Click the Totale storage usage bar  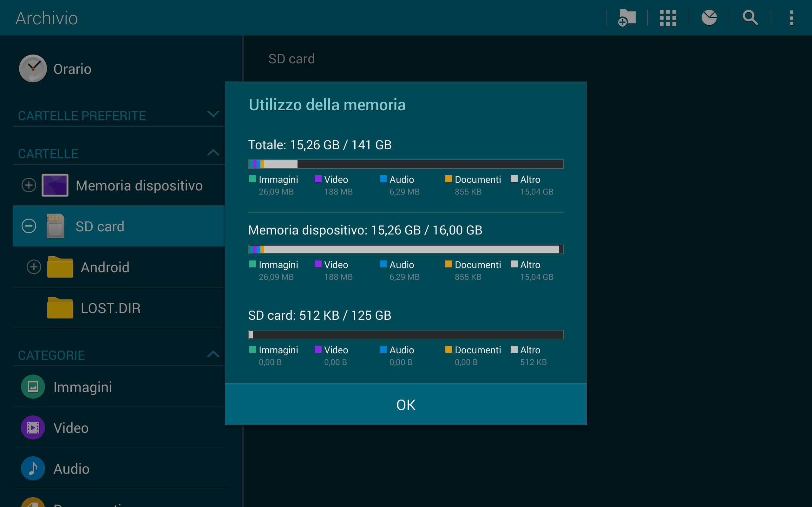pyautogui.click(x=406, y=164)
